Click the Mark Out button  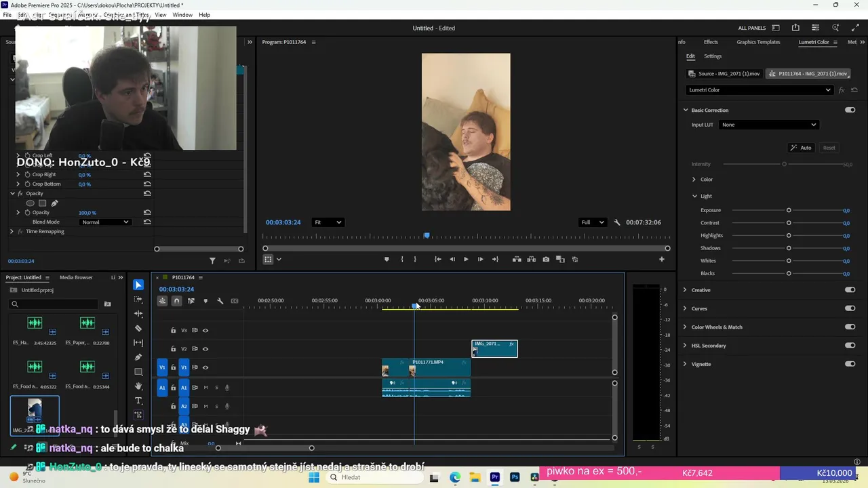pyautogui.click(x=415, y=259)
